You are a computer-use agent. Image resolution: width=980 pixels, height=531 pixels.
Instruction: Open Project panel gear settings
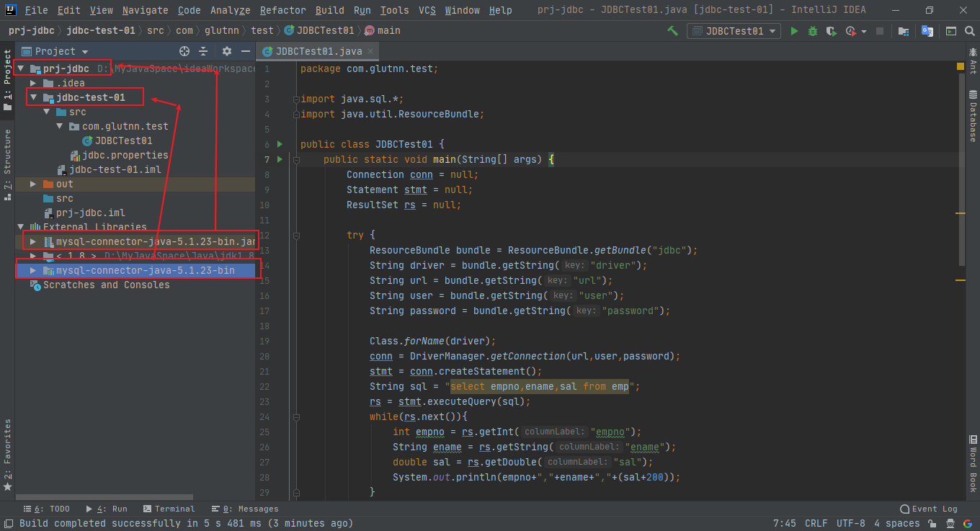(227, 51)
